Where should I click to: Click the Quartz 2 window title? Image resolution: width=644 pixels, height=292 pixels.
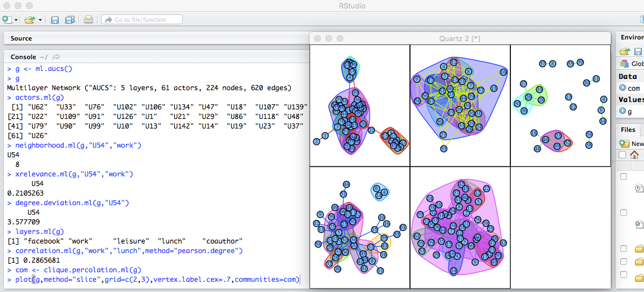click(x=460, y=38)
